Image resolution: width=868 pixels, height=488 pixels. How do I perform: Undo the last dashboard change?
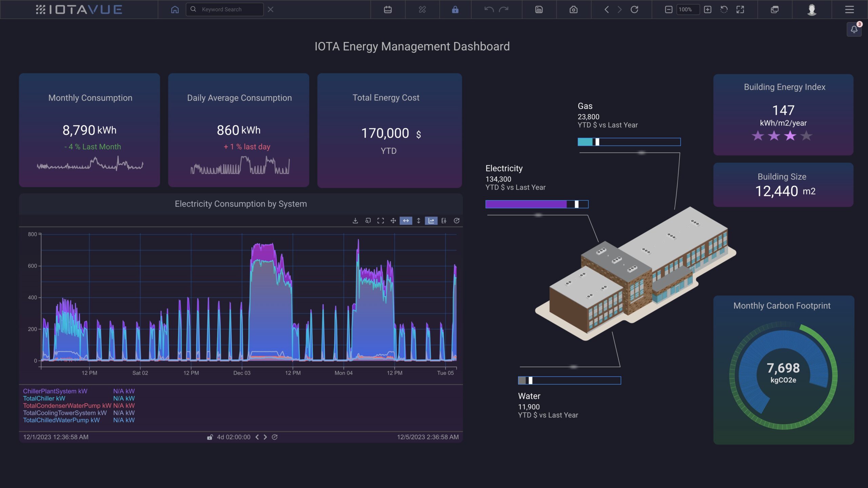click(x=488, y=9)
